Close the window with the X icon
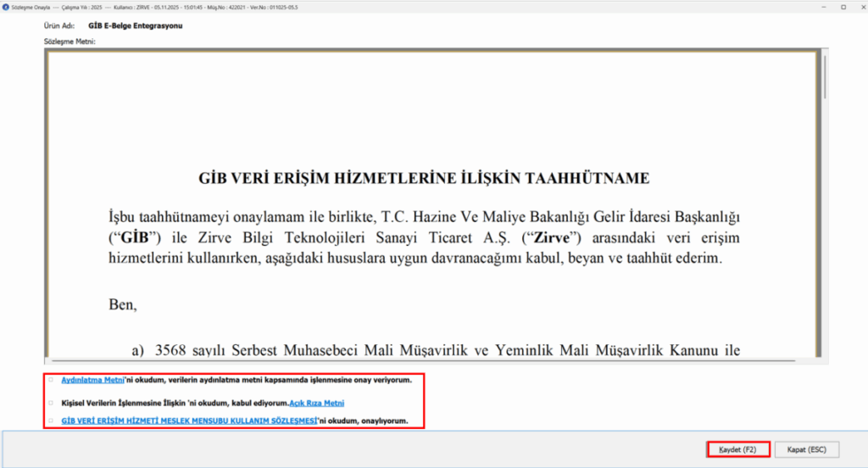 [x=862, y=7]
